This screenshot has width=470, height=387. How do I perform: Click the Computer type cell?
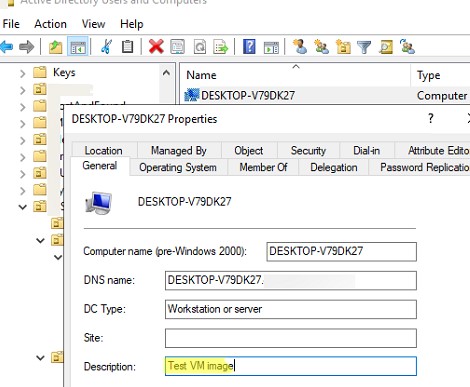442,96
